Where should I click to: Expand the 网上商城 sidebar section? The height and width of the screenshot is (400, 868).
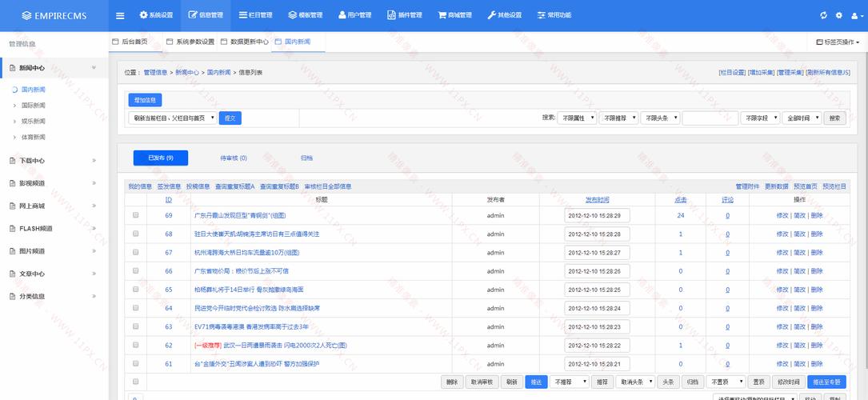tap(54, 206)
